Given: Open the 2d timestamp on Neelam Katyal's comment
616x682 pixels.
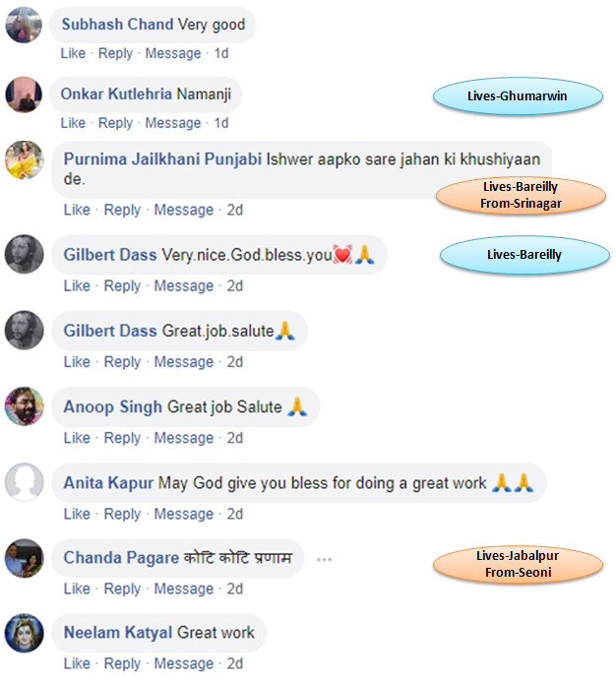Looking at the screenshot, I should [x=235, y=663].
